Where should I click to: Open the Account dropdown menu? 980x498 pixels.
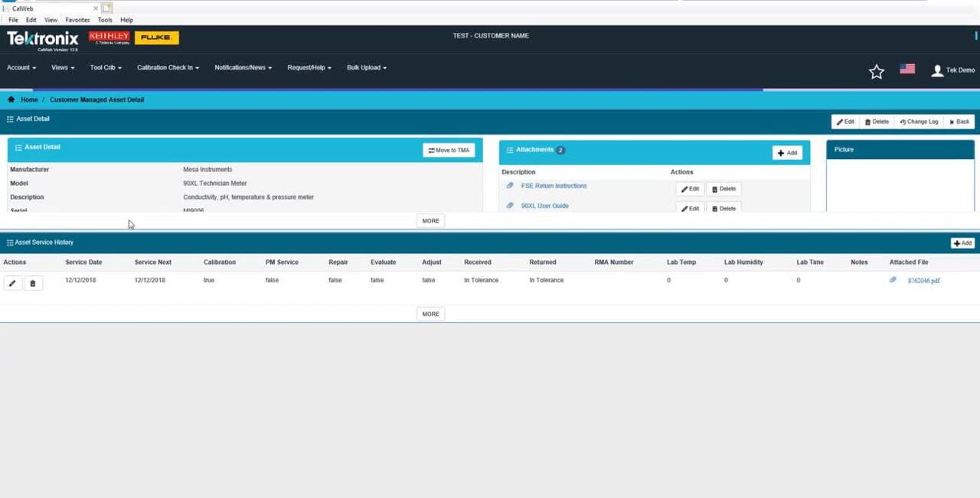point(21,67)
